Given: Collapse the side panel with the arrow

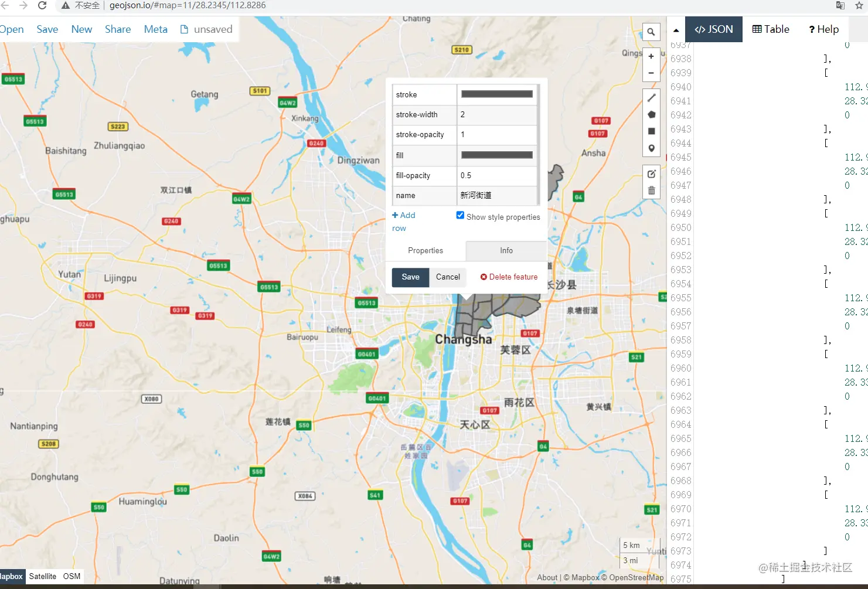Looking at the screenshot, I should (x=676, y=30).
